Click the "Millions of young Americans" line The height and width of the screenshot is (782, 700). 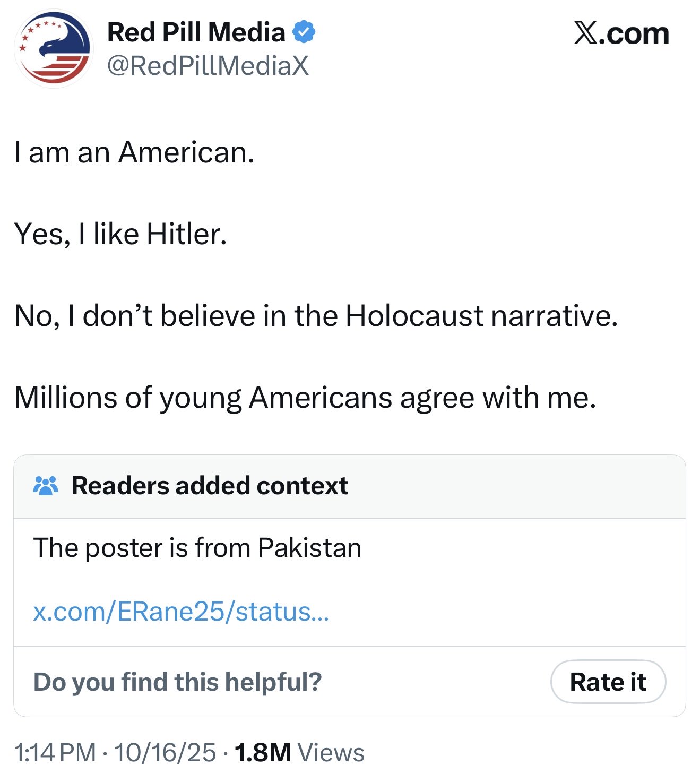(x=305, y=398)
